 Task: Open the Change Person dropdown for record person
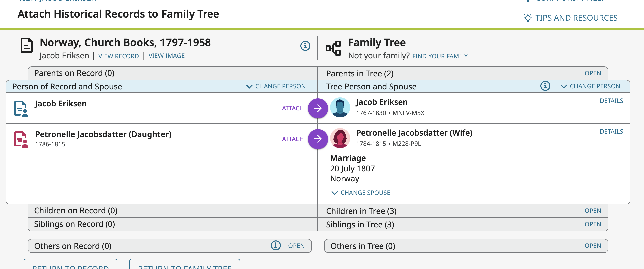pos(276,86)
